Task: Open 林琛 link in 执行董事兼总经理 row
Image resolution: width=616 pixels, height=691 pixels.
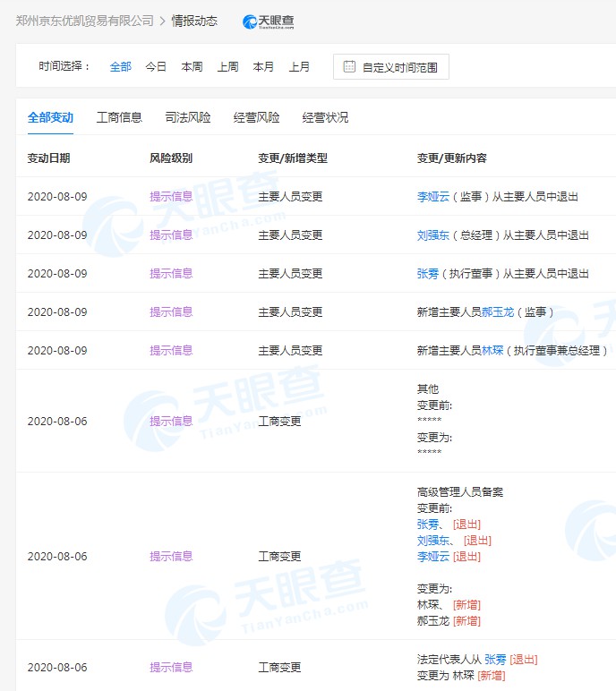Action: 492,351
